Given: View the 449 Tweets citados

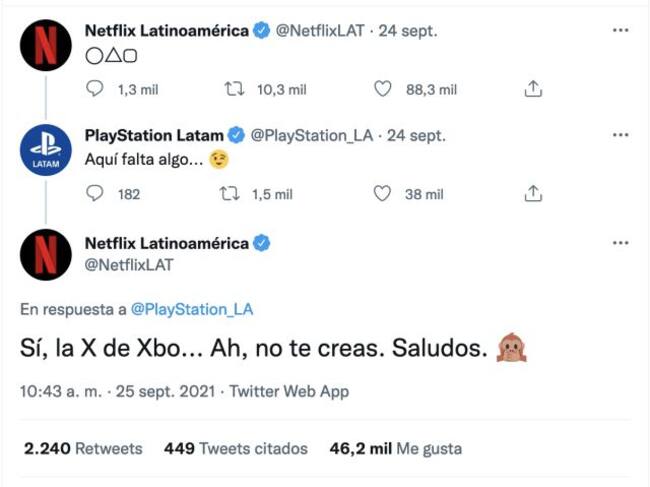Looking at the screenshot, I should pyautogui.click(x=236, y=449).
